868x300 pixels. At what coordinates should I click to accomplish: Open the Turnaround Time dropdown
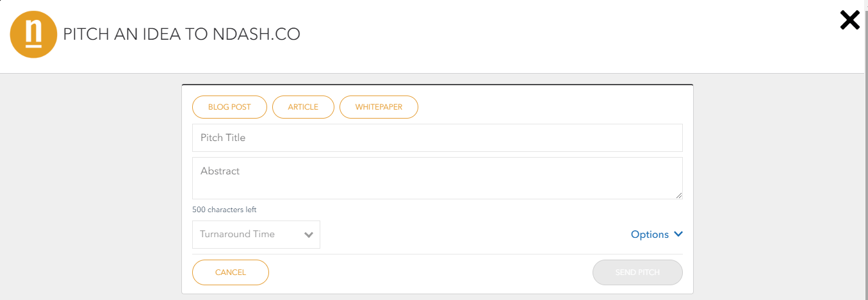[x=256, y=235]
